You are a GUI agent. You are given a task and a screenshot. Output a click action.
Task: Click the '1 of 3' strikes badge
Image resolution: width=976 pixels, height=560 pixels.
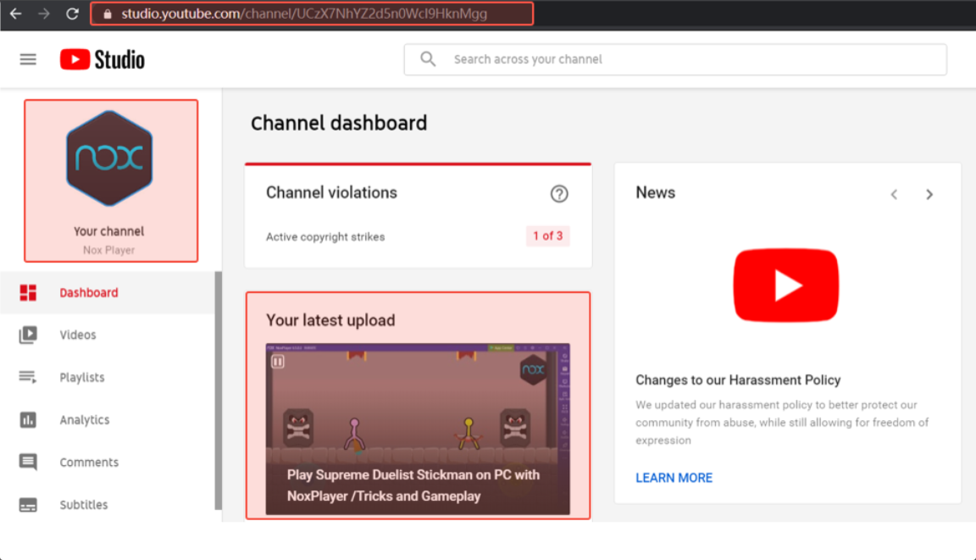coord(548,236)
